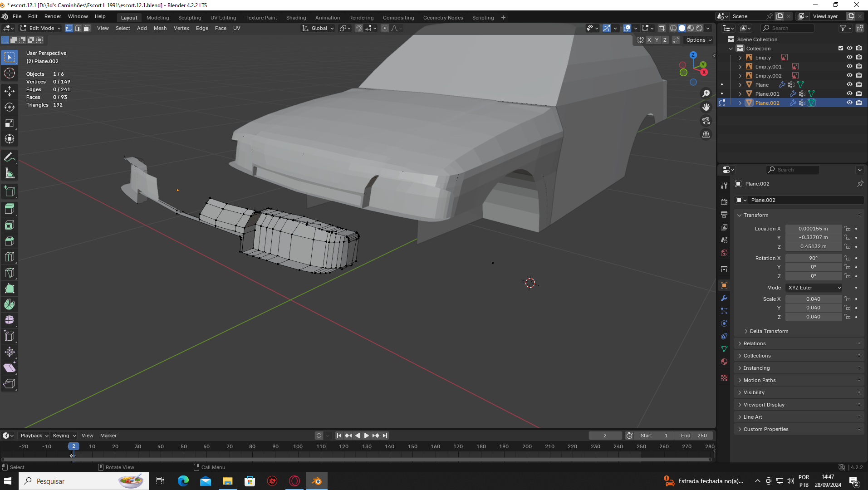Click the Location X value field
868x490 pixels.
tap(813, 229)
